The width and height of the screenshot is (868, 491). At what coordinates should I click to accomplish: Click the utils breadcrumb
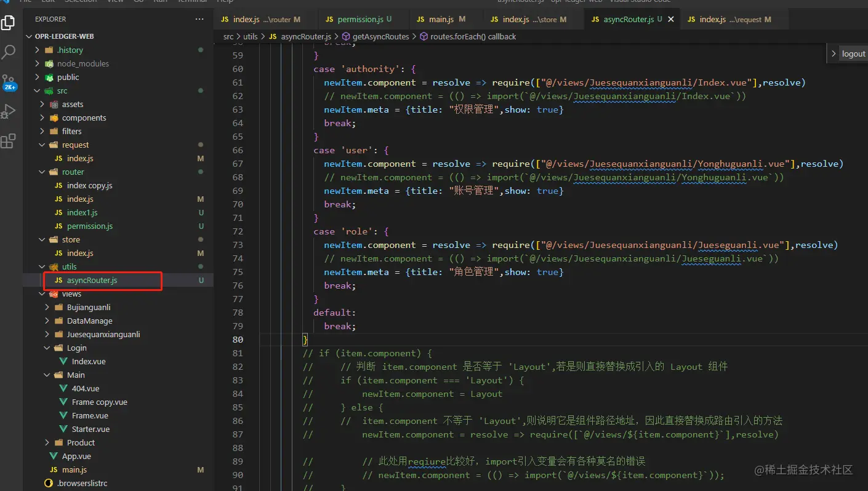point(250,36)
